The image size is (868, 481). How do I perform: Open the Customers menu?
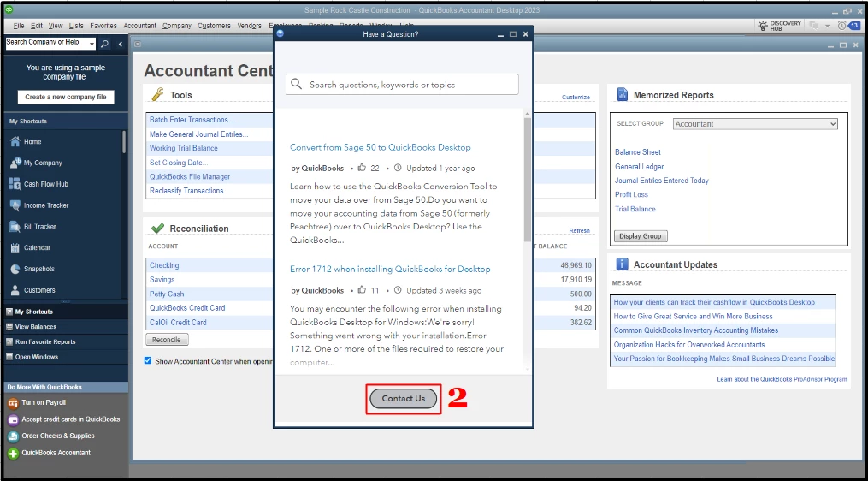pos(215,26)
